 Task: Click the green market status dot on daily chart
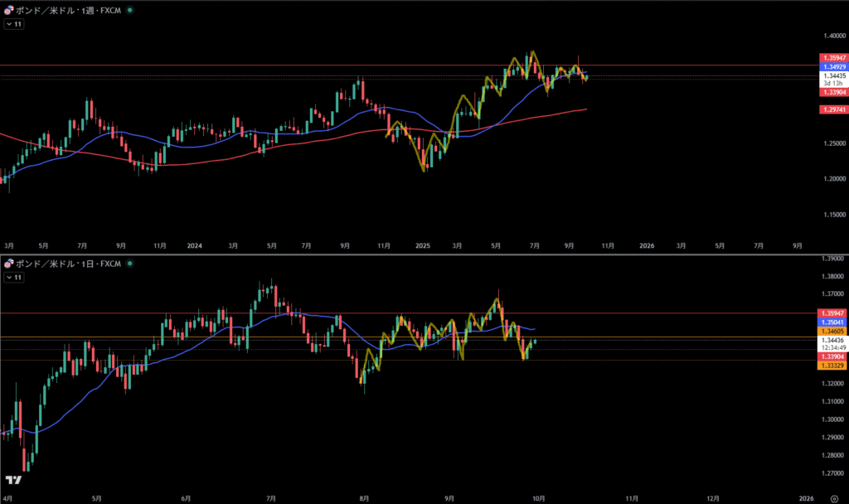pyautogui.click(x=130, y=264)
